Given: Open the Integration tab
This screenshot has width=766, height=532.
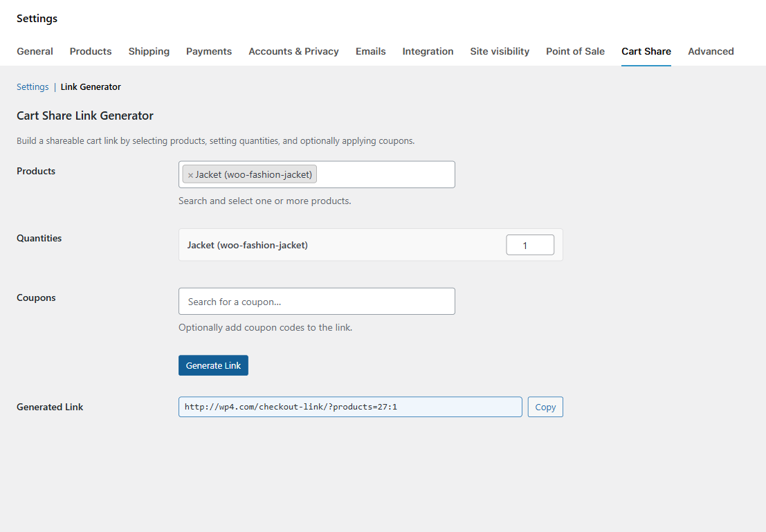Looking at the screenshot, I should click(428, 51).
